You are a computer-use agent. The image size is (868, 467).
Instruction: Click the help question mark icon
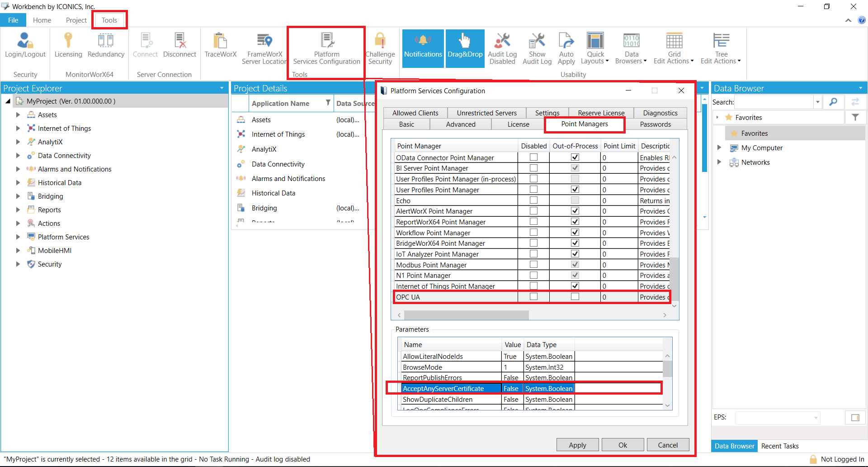(862, 20)
